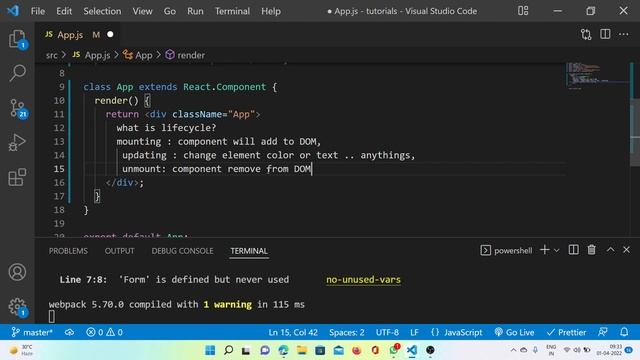
Task: Change encoding via UTF-8
Action: pos(387,332)
